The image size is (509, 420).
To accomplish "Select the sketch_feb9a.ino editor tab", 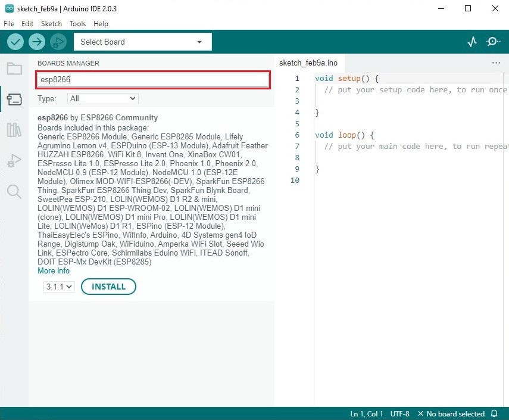I will coord(308,63).
